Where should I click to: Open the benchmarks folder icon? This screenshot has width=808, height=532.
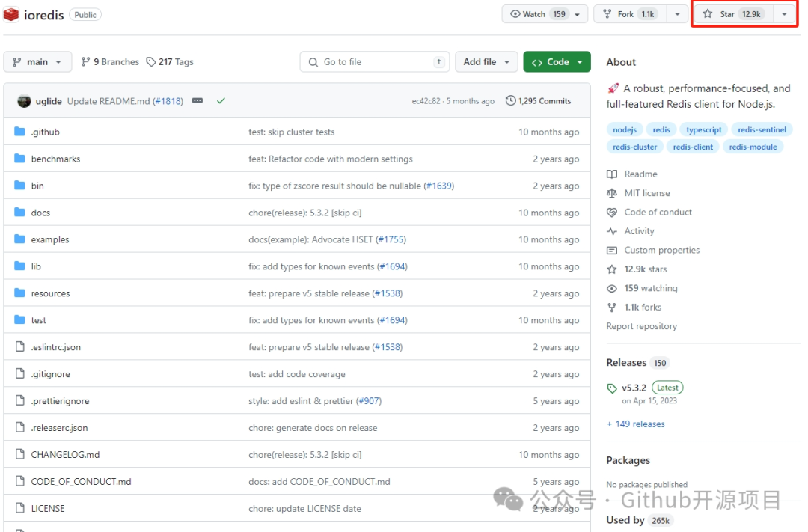19,159
